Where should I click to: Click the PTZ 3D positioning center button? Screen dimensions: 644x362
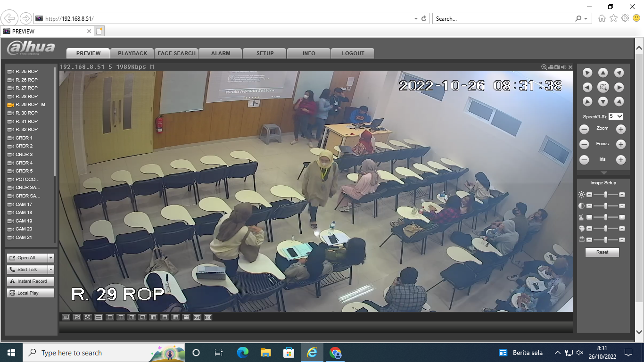[x=603, y=87]
